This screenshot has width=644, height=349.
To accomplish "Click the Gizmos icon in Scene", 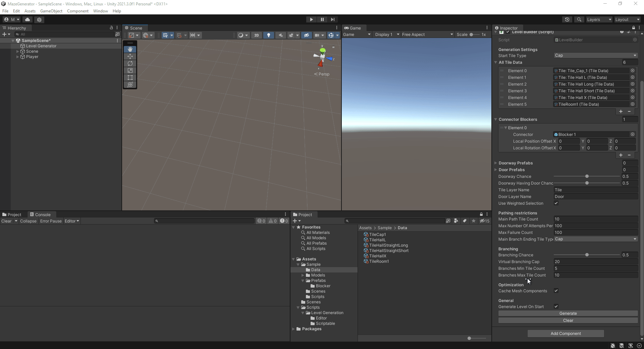I will coord(331,35).
